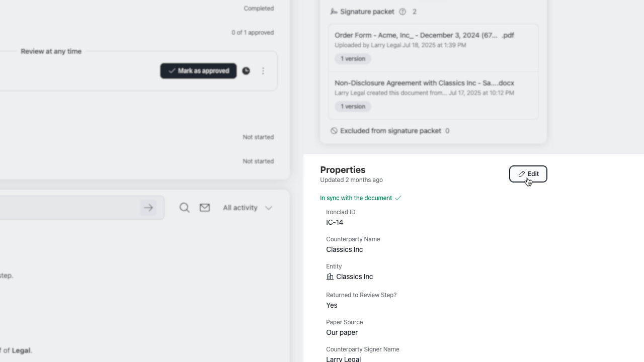Click the arrow send button in comment box
The height and width of the screenshot is (362, 644).
pos(148,208)
